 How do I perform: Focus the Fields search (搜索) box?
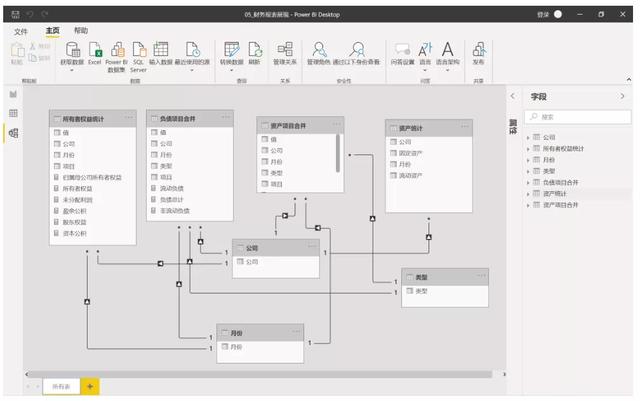pos(578,117)
